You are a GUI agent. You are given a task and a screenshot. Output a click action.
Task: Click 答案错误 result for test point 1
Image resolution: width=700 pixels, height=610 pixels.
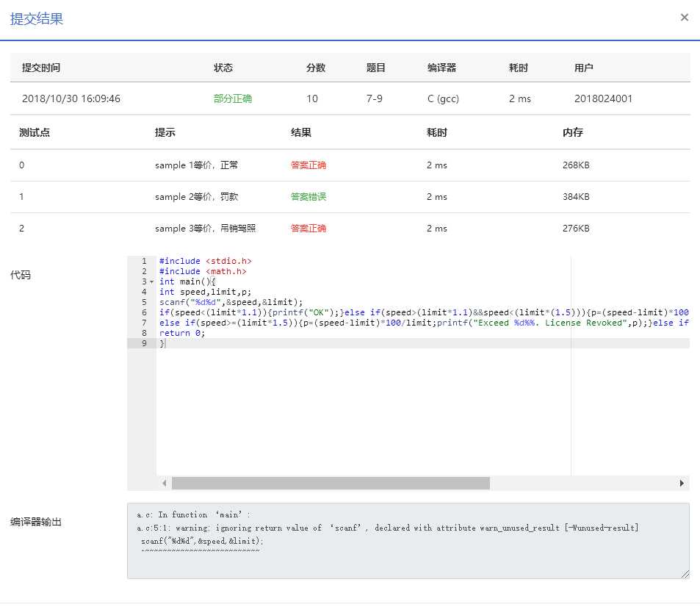[308, 197]
